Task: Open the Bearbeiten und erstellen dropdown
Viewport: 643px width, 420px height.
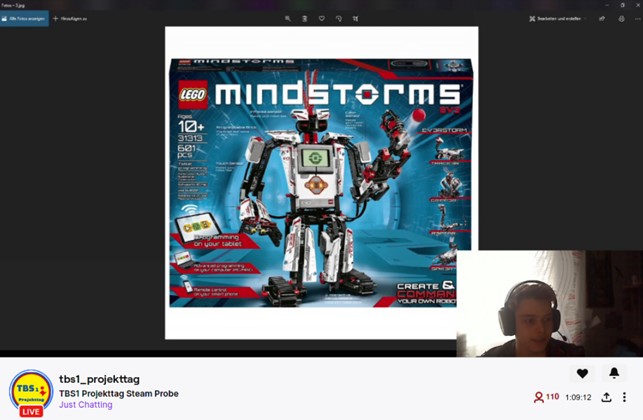Action: point(558,18)
